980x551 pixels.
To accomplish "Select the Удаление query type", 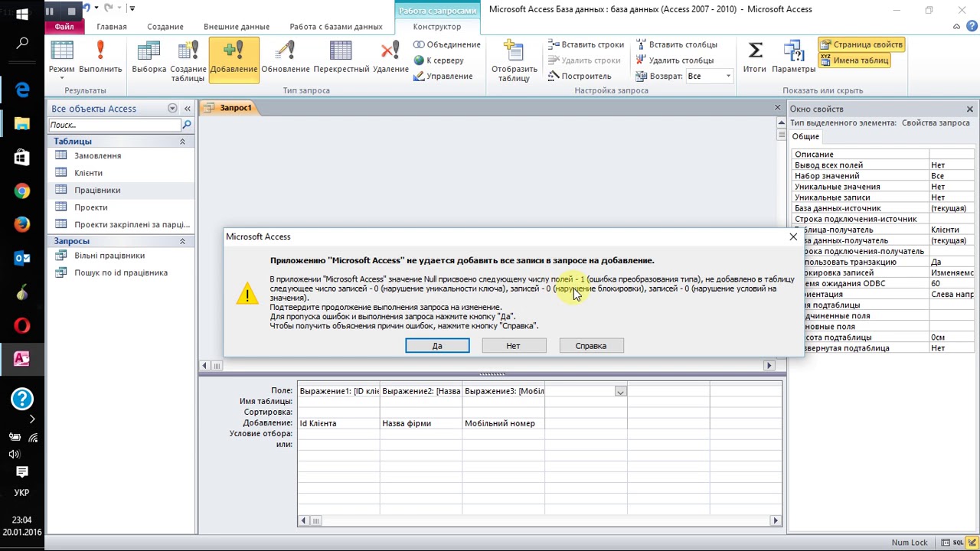I will [x=390, y=57].
